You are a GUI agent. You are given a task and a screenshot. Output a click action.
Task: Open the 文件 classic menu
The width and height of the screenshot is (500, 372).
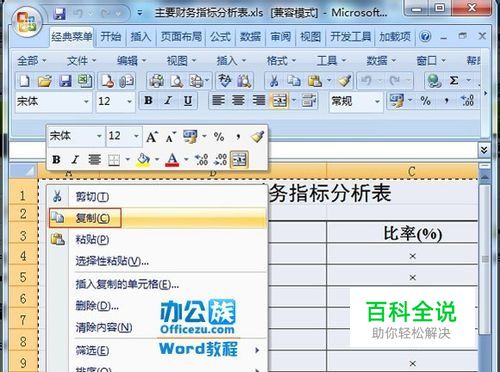click(x=81, y=61)
